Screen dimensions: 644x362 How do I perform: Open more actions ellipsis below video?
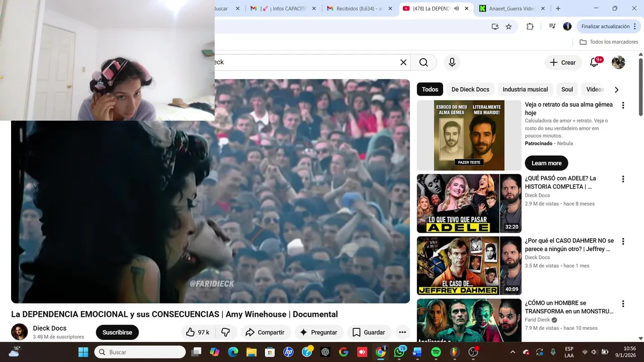pyautogui.click(x=402, y=332)
